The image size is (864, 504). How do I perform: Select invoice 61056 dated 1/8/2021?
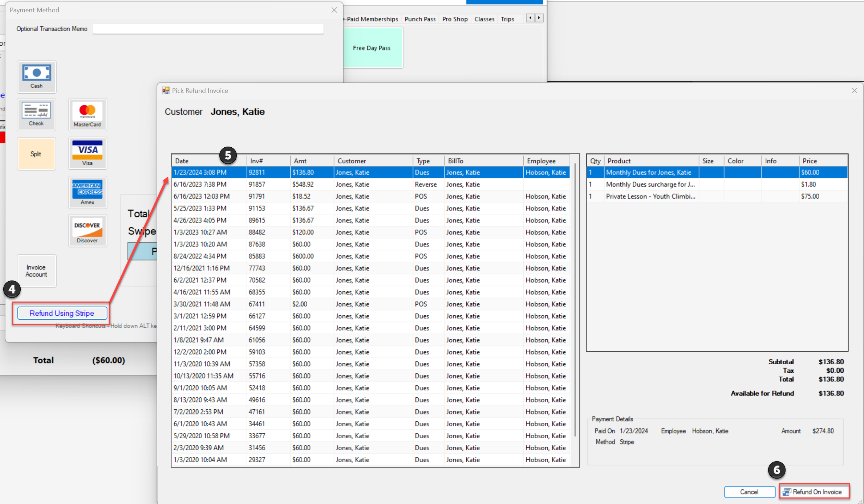point(371,340)
